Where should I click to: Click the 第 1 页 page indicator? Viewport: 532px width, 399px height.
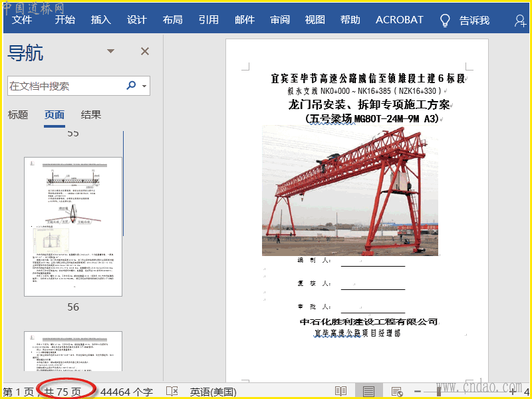point(19,392)
